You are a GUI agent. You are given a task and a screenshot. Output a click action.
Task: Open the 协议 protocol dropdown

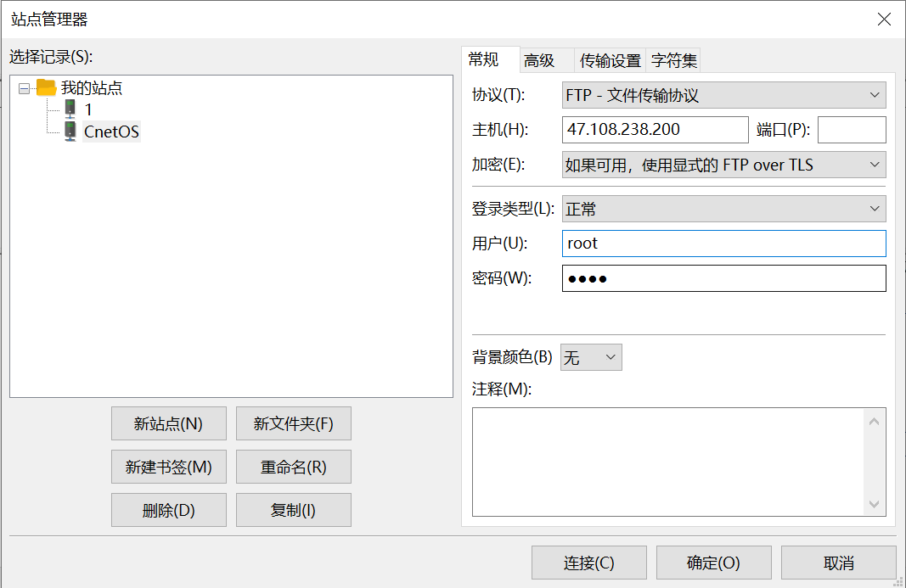click(x=724, y=95)
